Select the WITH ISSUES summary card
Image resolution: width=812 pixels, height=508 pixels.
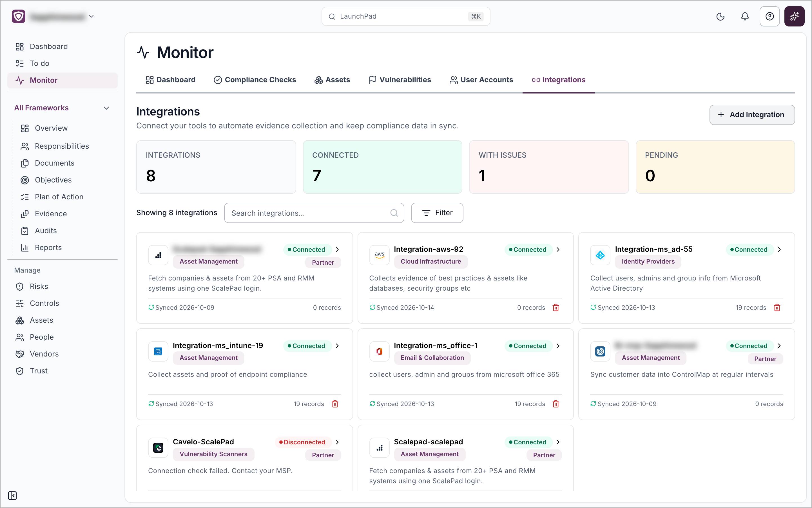549,167
